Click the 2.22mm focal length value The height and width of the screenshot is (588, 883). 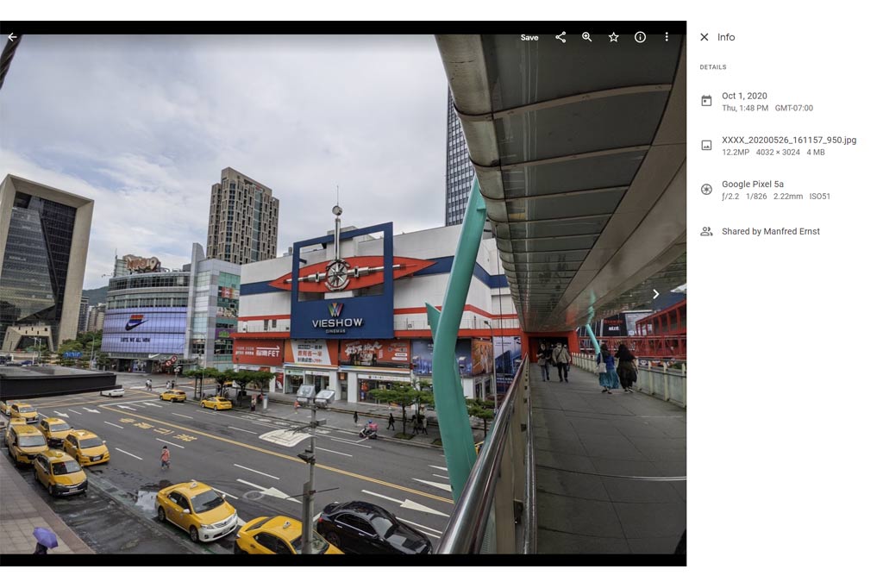[x=788, y=197]
